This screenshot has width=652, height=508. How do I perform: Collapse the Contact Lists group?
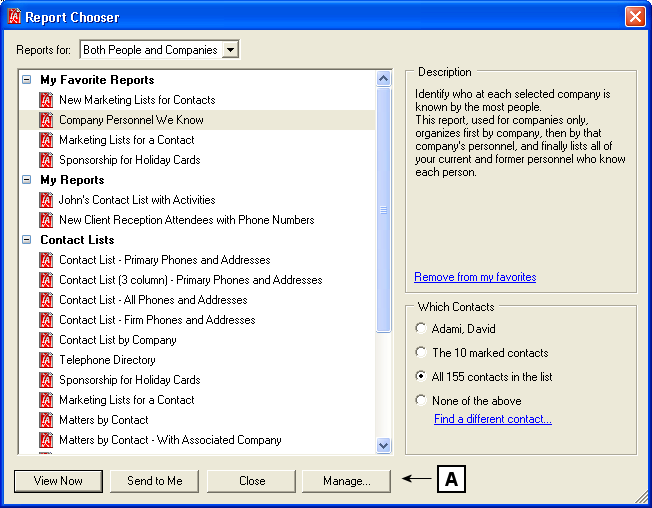[x=27, y=240]
